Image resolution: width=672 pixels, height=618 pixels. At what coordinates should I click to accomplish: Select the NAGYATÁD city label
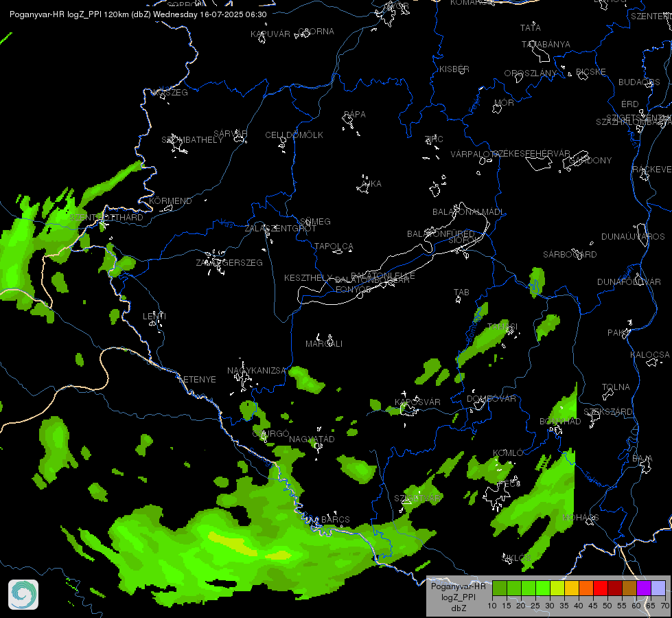(x=312, y=439)
